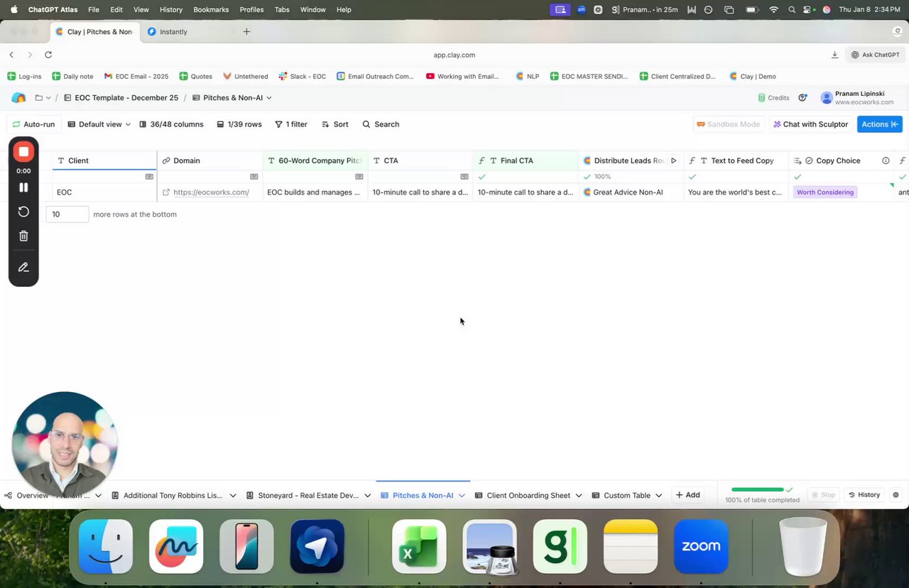Open the Actions panel
Viewport: 909px width, 588px height.
coord(880,124)
